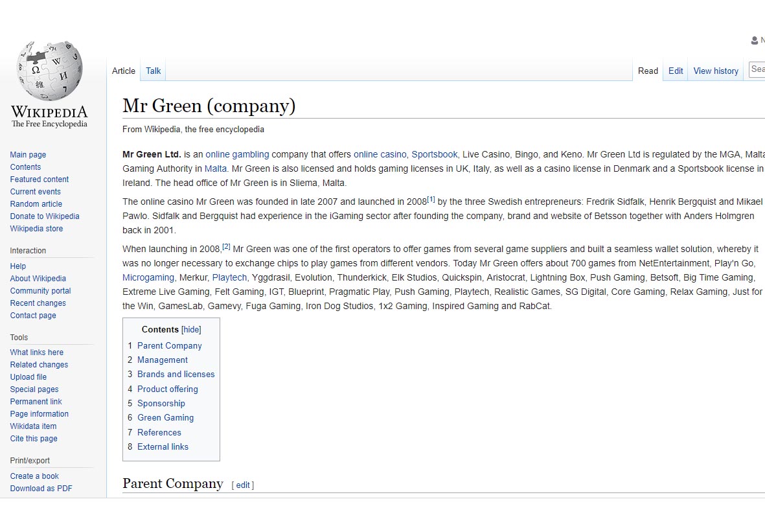The width and height of the screenshot is (765, 532).
Task: Click the Wikipedia globe logo
Action: (49, 70)
